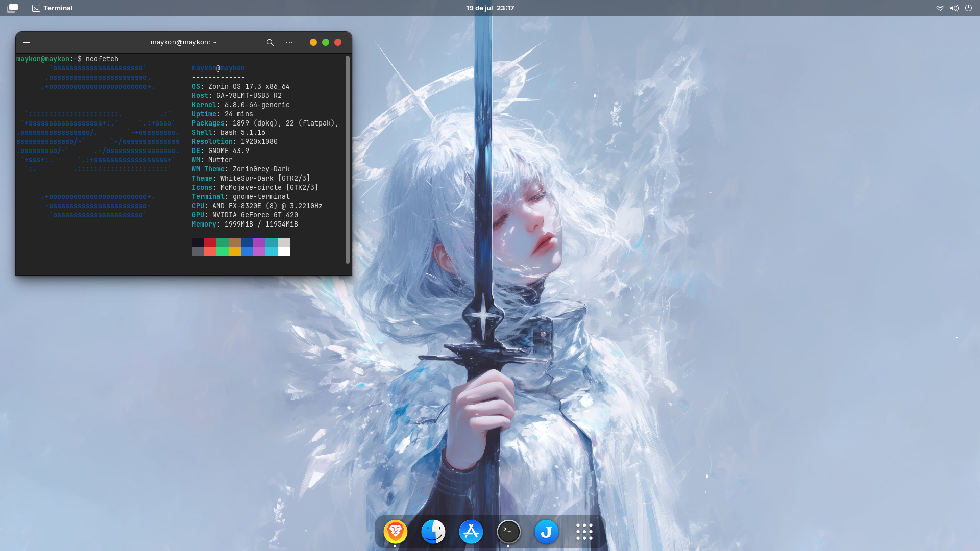The height and width of the screenshot is (551, 980).
Task: Launch the Finder-style file manager in the dock
Action: click(433, 532)
